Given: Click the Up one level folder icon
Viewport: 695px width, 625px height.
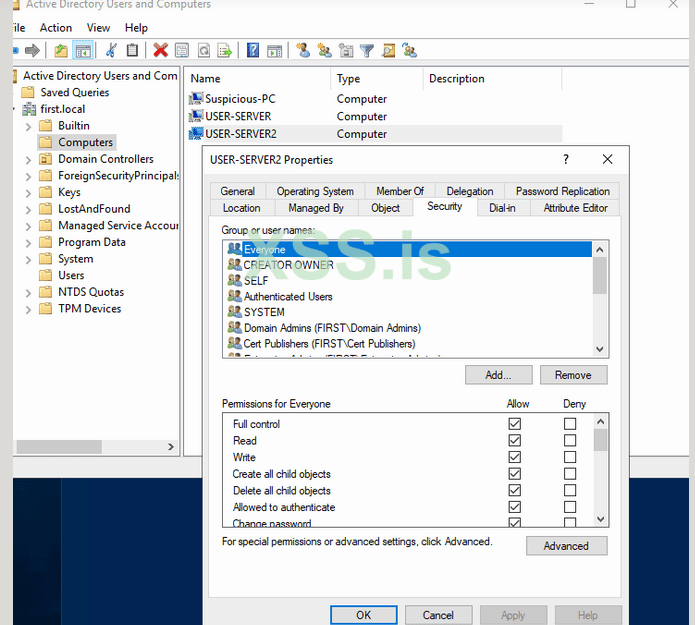Looking at the screenshot, I should pyautogui.click(x=62, y=50).
